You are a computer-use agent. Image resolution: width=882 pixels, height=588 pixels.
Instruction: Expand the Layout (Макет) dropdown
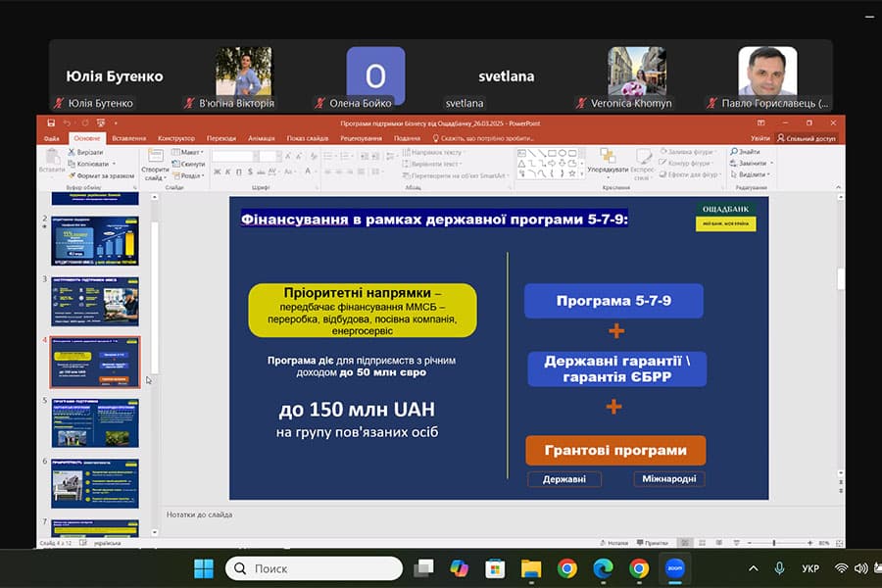(x=189, y=153)
